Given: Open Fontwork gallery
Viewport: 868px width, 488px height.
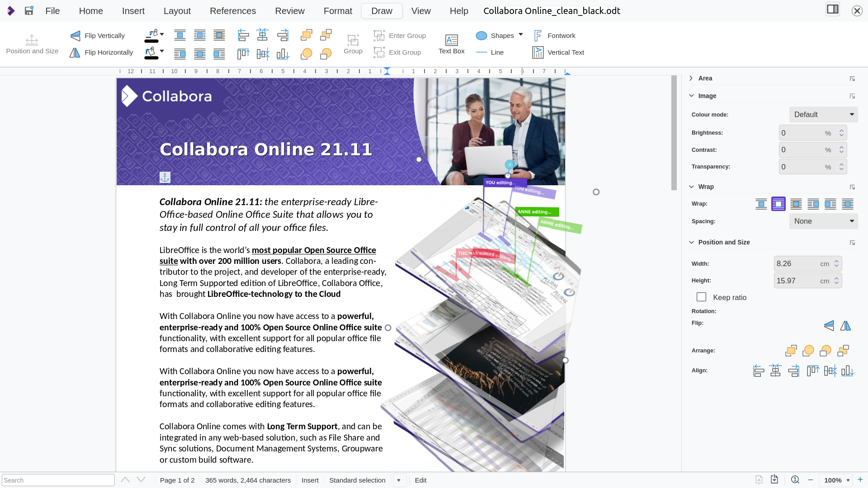Looking at the screenshot, I should (x=554, y=36).
